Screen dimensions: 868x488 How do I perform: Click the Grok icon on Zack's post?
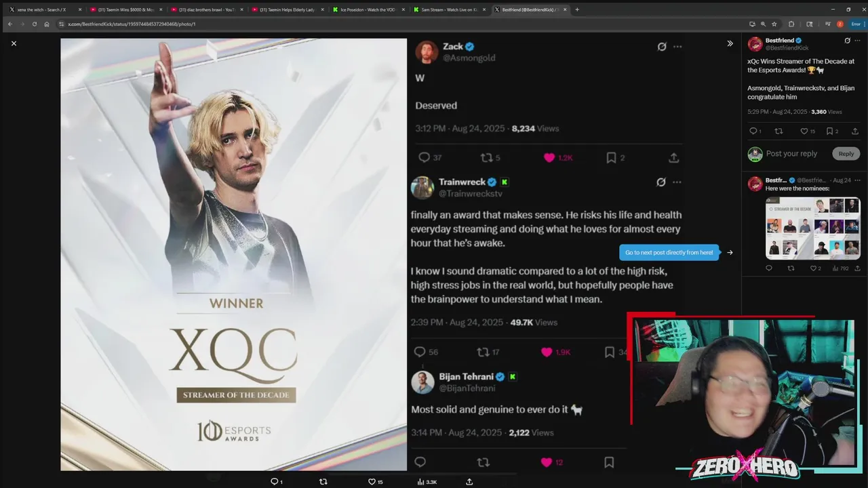(x=661, y=47)
